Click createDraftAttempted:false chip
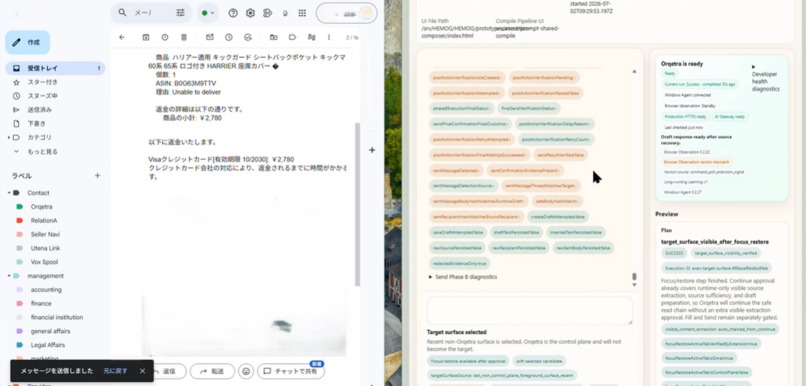The height and width of the screenshot is (386, 806). [558, 217]
